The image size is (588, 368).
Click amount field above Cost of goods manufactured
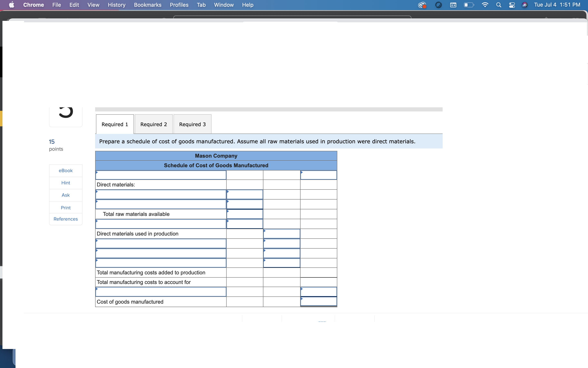tap(318, 292)
